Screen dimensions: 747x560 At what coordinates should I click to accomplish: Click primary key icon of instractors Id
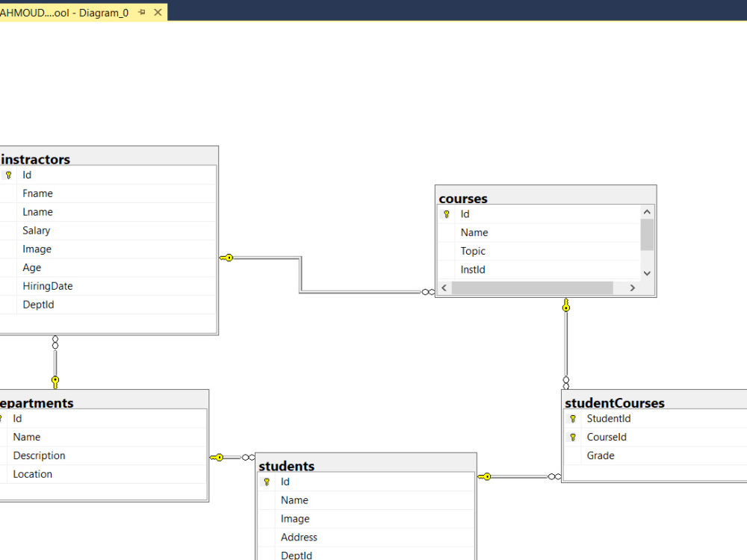[x=8, y=175]
